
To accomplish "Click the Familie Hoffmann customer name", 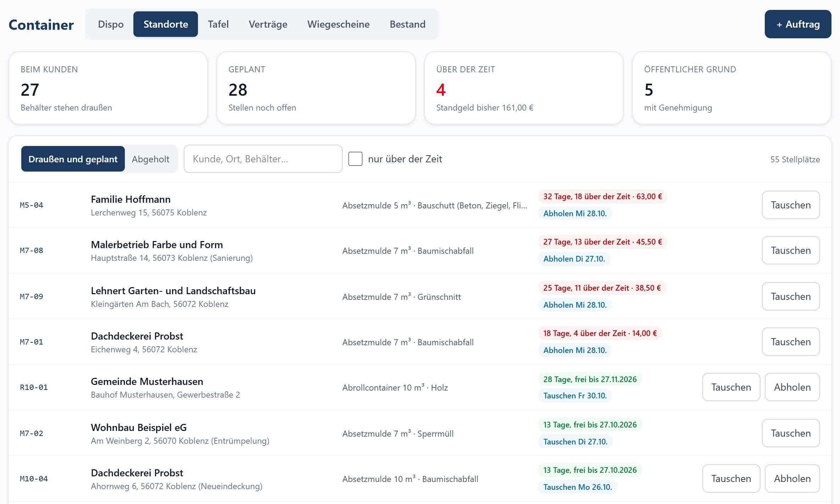I will 131,199.
